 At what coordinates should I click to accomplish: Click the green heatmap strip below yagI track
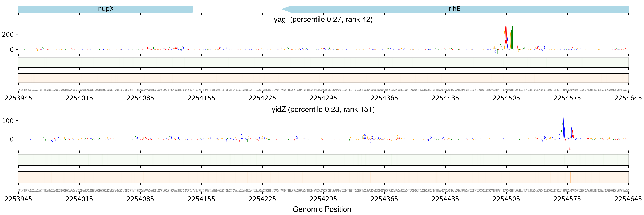tap(323, 63)
